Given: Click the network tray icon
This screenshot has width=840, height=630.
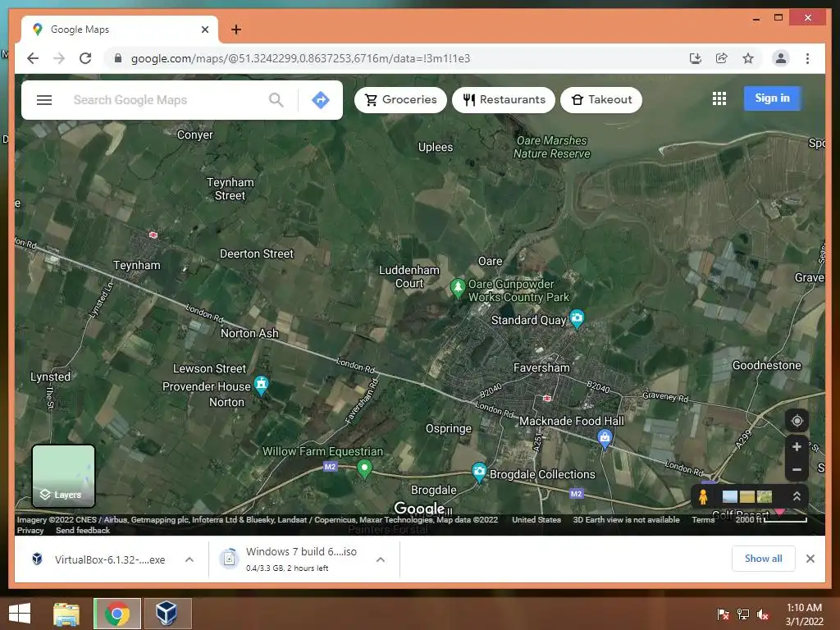Looking at the screenshot, I should [x=743, y=614].
